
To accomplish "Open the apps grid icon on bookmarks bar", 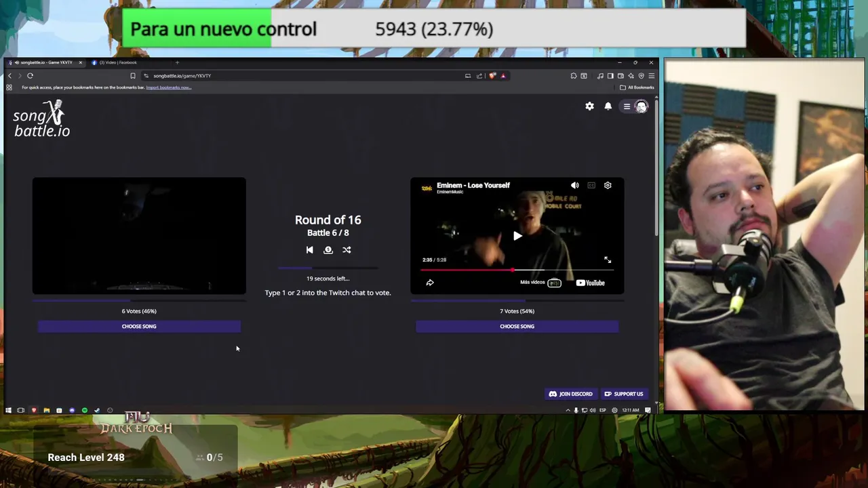I will pos(9,87).
